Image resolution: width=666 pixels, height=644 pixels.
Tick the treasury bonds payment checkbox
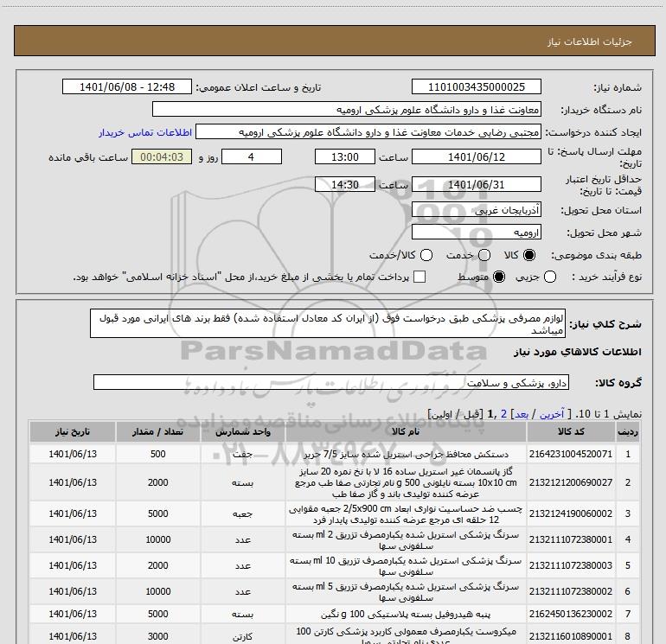pyautogui.click(x=420, y=277)
